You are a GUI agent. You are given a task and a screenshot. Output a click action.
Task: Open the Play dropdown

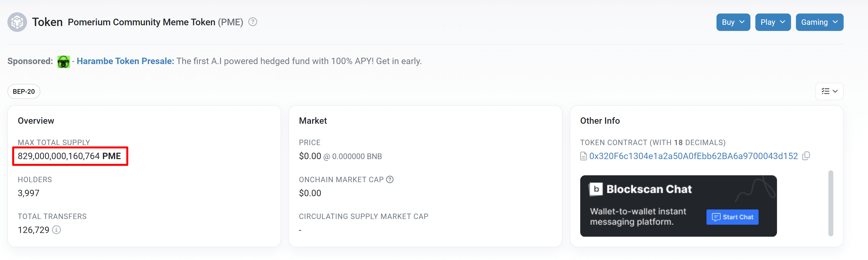point(773,22)
